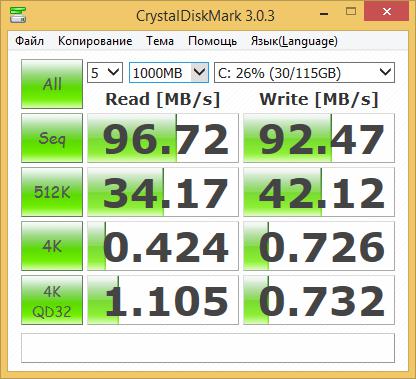Image resolution: width=416 pixels, height=379 pixels.
Task: Start the 512K random test
Action: point(52,192)
